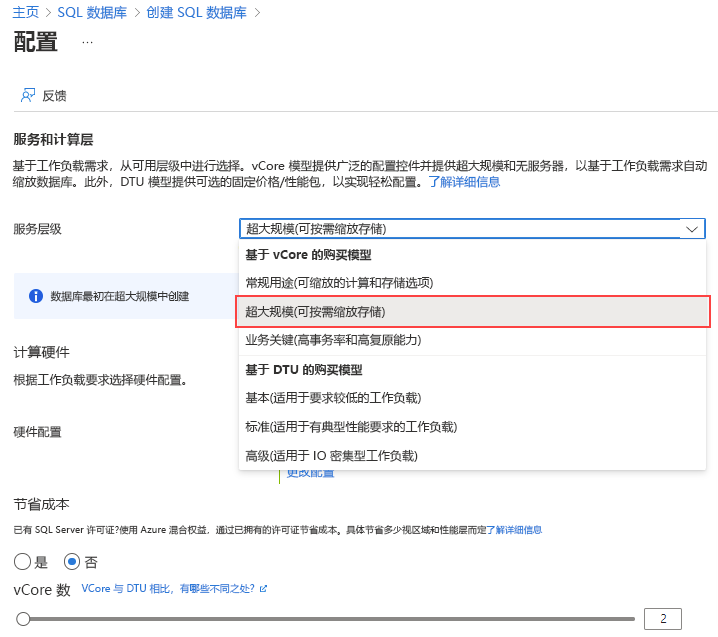Select 标准(适用于有典型性能要求的工作负载) option

[472, 426]
